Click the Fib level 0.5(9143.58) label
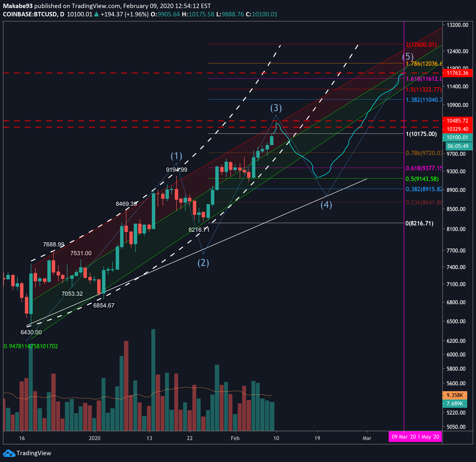The width and height of the screenshot is (476, 462). (x=422, y=179)
